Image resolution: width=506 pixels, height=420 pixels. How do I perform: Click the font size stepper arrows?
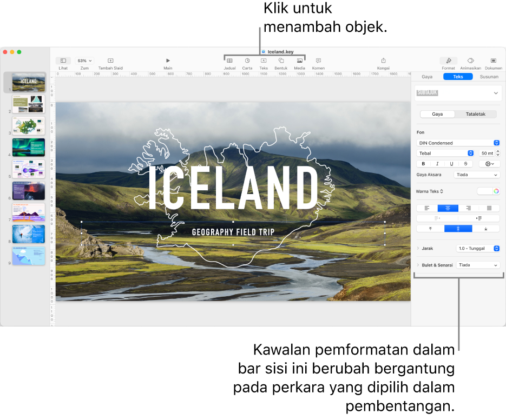pos(498,153)
